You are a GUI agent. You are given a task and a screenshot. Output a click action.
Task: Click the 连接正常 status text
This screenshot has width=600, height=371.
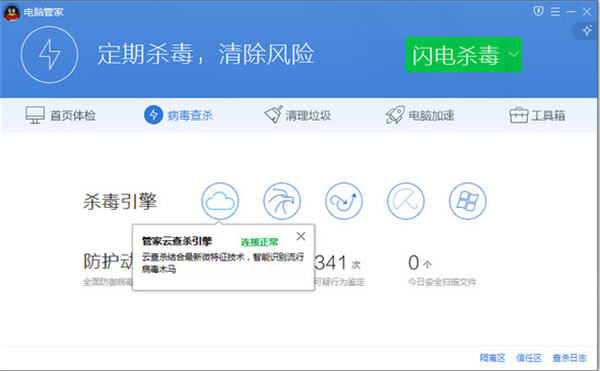[259, 242]
